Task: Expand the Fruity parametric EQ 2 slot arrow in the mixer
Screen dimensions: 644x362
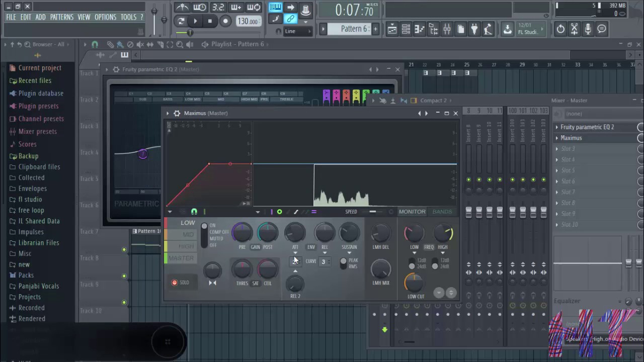Action: [556, 127]
